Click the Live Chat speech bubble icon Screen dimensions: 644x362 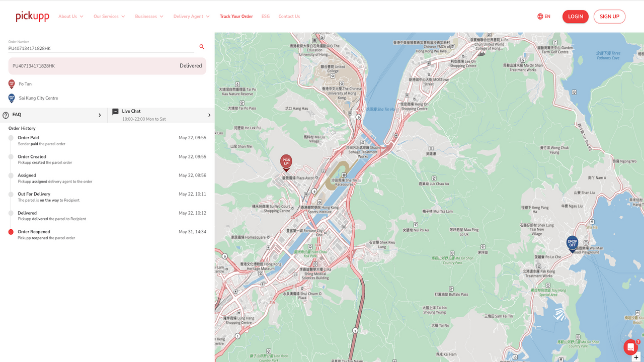click(x=116, y=113)
